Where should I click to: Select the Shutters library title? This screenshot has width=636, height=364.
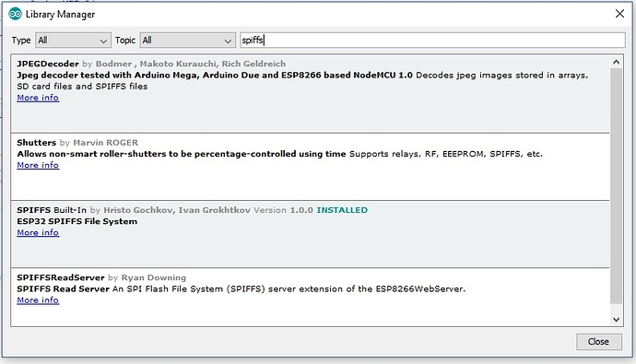pos(37,143)
